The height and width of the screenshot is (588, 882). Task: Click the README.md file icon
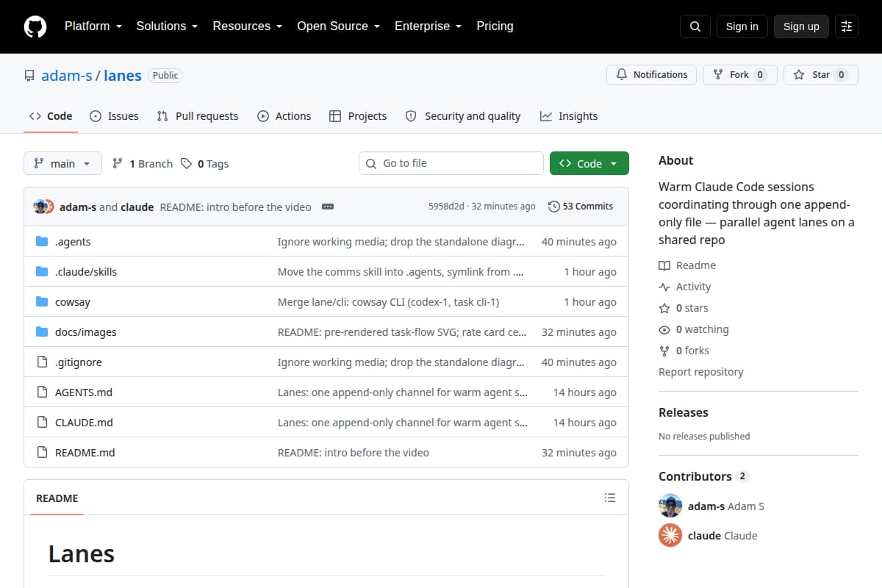tap(42, 453)
